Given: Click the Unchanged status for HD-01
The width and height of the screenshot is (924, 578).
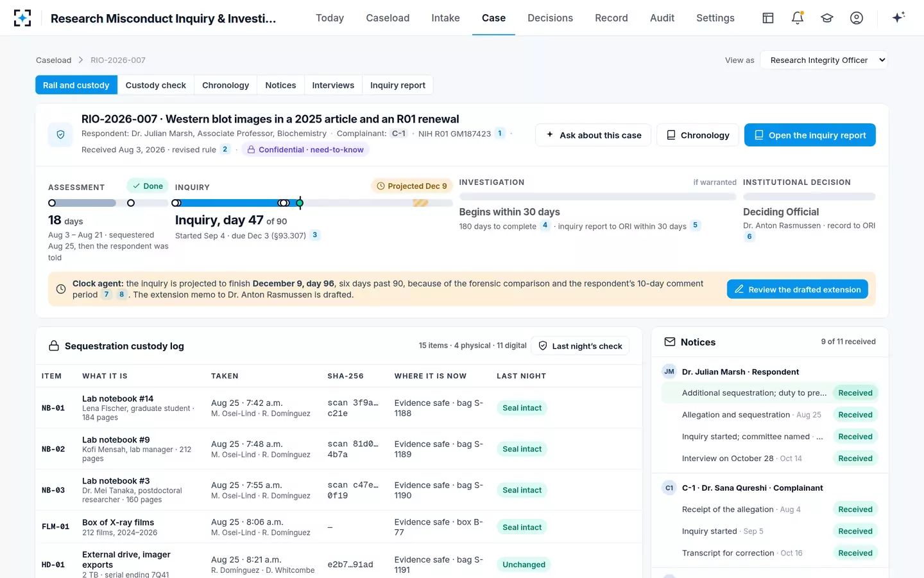Looking at the screenshot, I should click(x=524, y=565).
